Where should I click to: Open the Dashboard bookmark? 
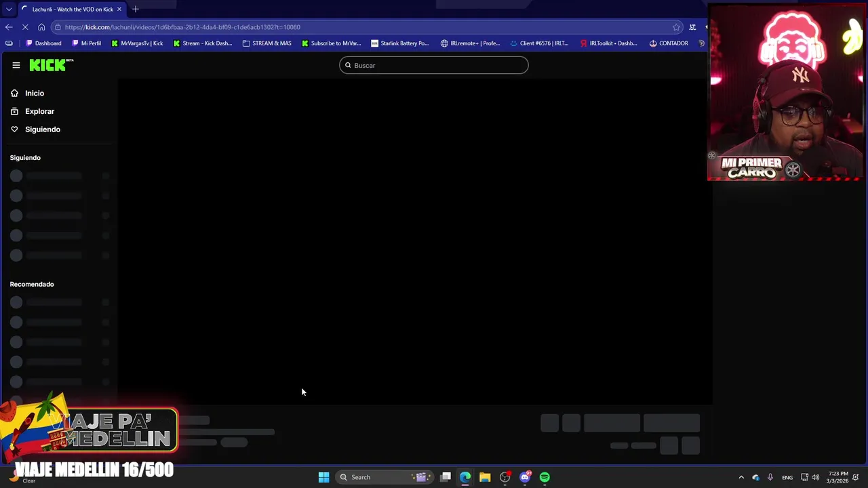43,43
